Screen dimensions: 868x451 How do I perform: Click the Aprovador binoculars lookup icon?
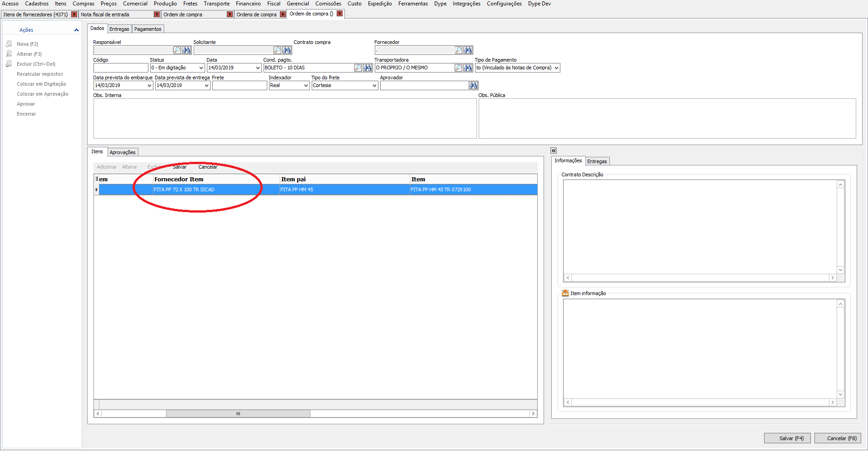pos(473,85)
